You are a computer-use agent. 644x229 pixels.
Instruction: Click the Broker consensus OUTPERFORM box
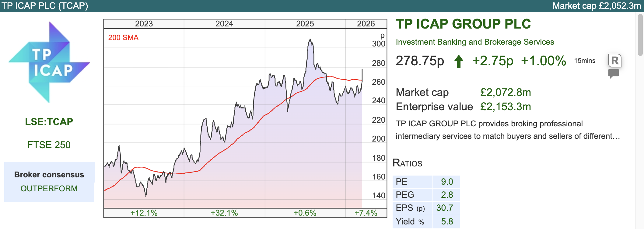49,182
